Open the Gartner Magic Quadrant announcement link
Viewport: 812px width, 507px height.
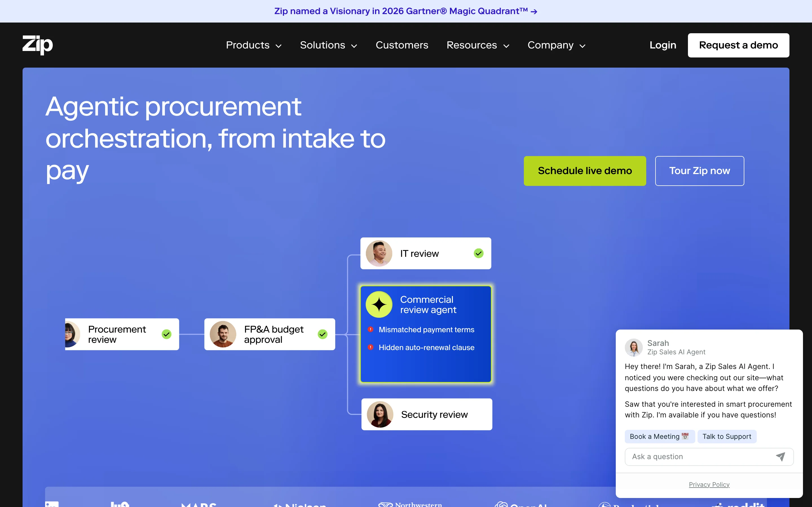tap(406, 11)
